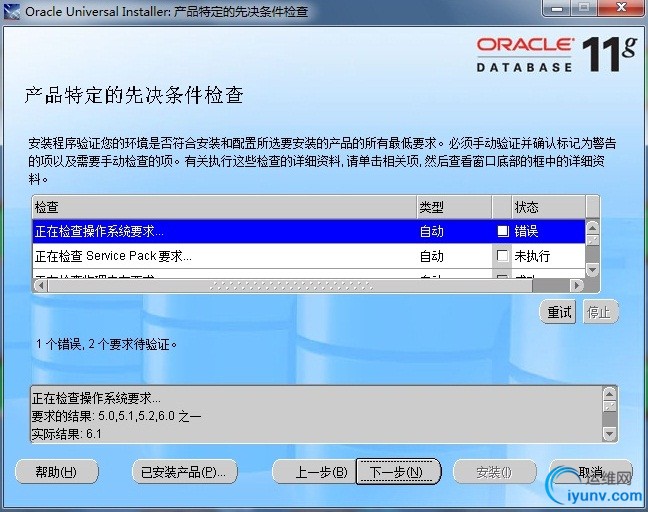Close the installer window
This screenshot has height=512, width=648.
click(x=621, y=7)
